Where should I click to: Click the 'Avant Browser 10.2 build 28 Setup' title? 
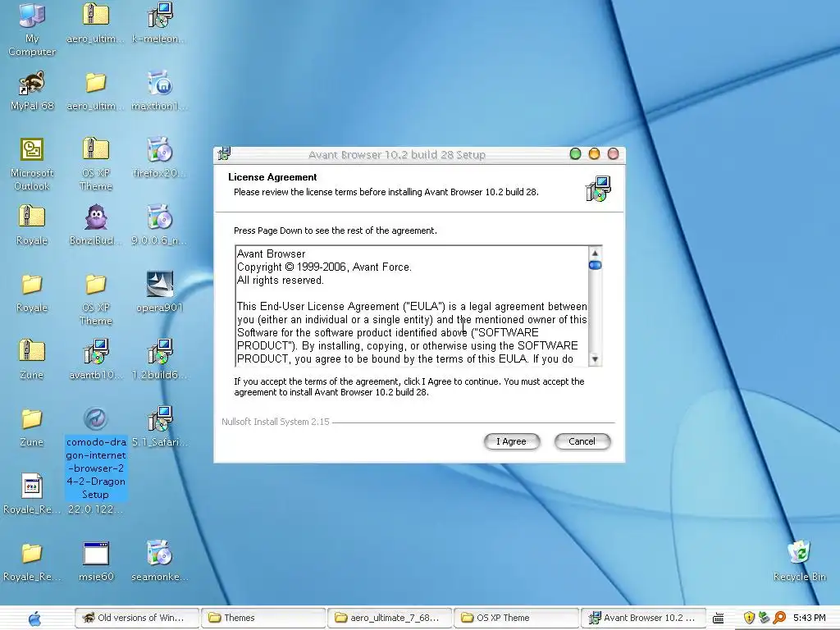click(397, 155)
